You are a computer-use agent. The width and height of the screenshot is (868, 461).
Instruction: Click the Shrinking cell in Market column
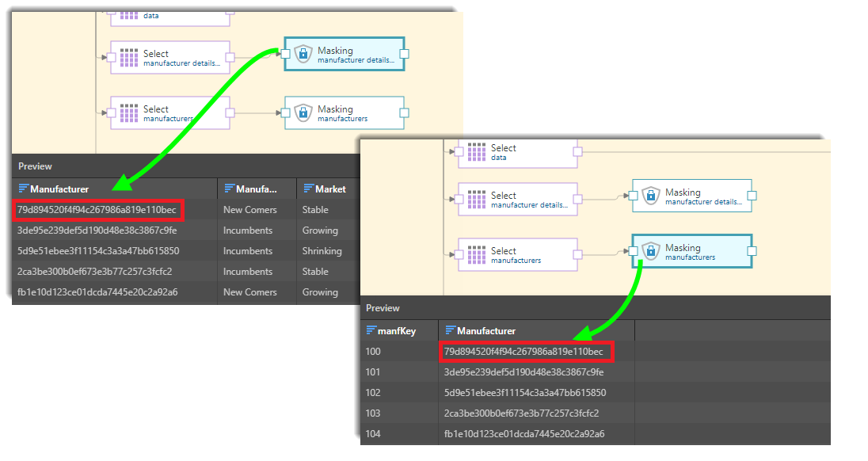click(x=322, y=251)
